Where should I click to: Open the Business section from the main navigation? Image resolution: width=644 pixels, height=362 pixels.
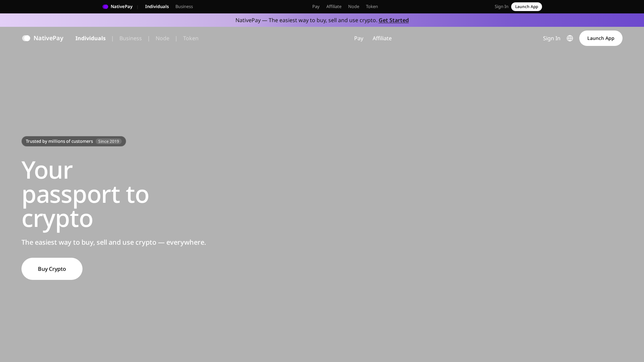[130, 38]
